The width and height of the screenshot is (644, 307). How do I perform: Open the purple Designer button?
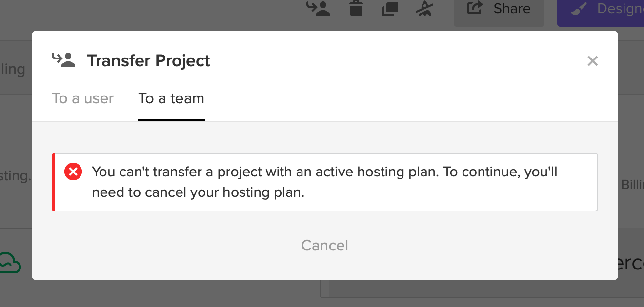click(601, 11)
